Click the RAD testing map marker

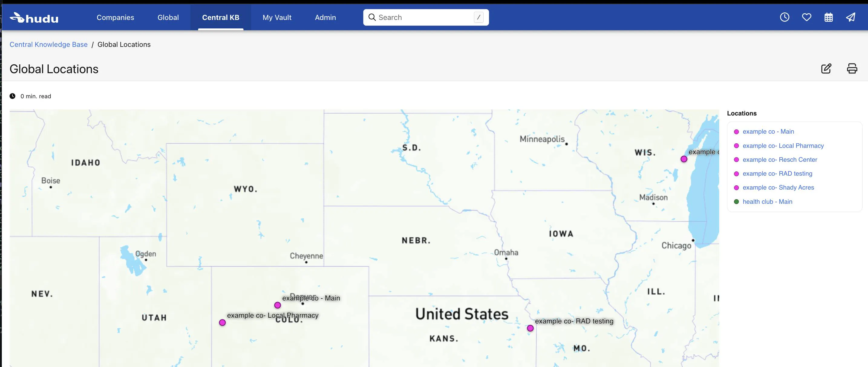pos(530,328)
